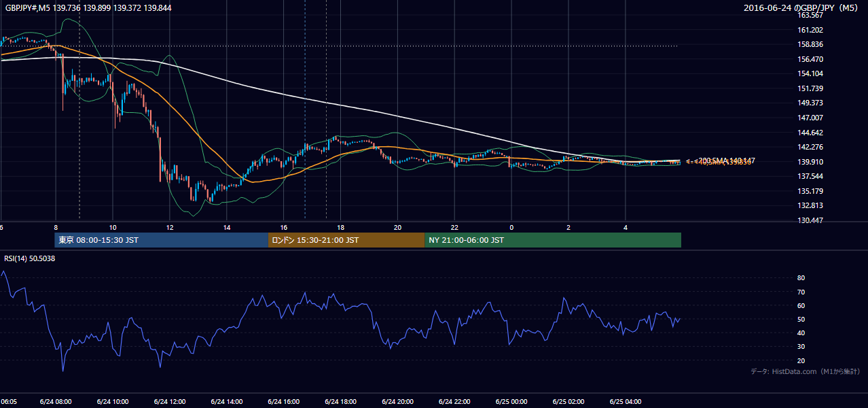Click hour label 14 under price chart
Screen dimensions: 868x408
click(x=227, y=227)
